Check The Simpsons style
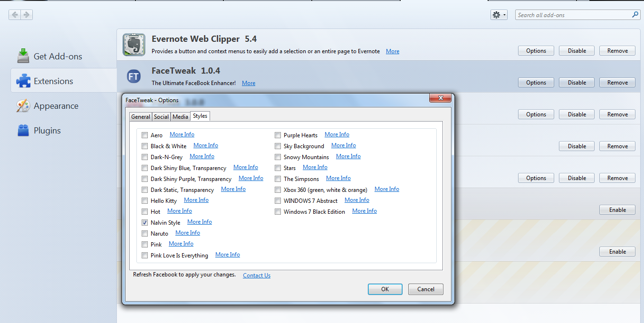This screenshot has width=644, height=323. [x=278, y=179]
